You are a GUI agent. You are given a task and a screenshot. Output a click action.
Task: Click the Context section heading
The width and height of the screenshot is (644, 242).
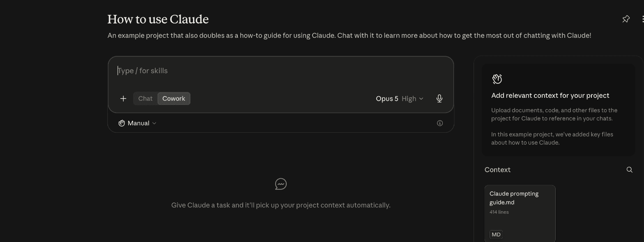(x=497, y=170)
